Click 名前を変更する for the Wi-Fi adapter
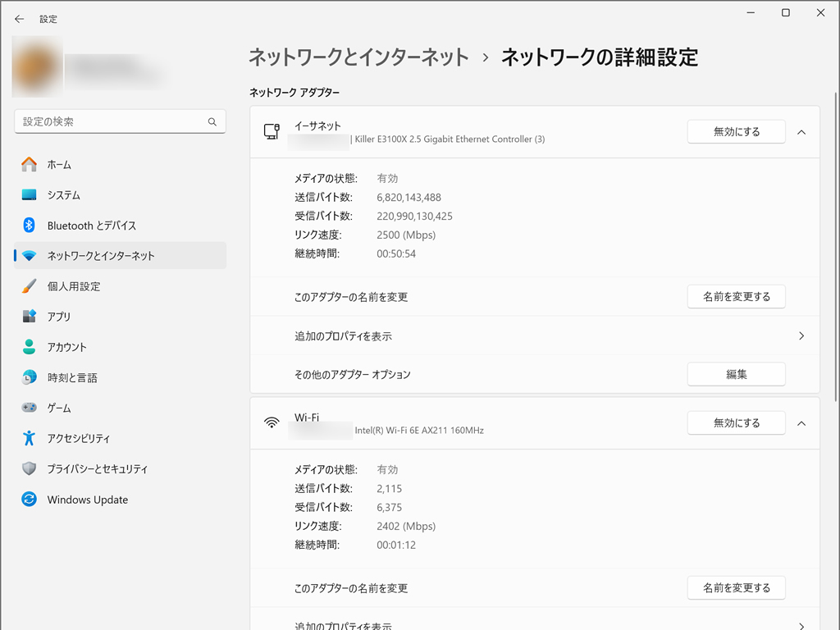This screenshot has height=630, width=840. pyautogui.click(x=736, y=587)
